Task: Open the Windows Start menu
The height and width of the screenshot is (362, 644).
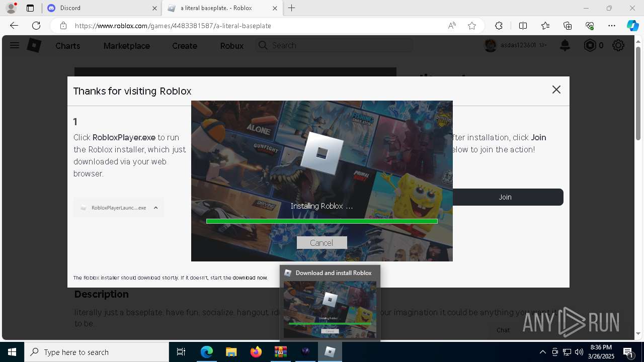Action: [12, 352]
